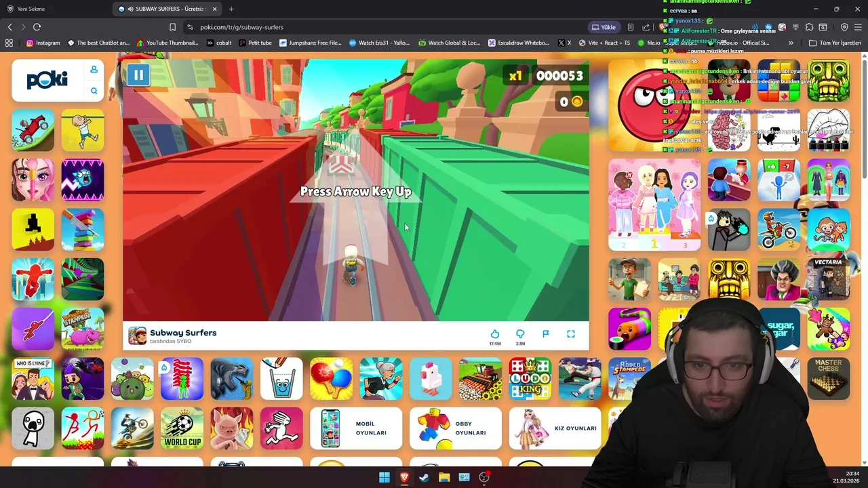Open Steam from the taskbar

pyautogui.click(x=424, y=477)
